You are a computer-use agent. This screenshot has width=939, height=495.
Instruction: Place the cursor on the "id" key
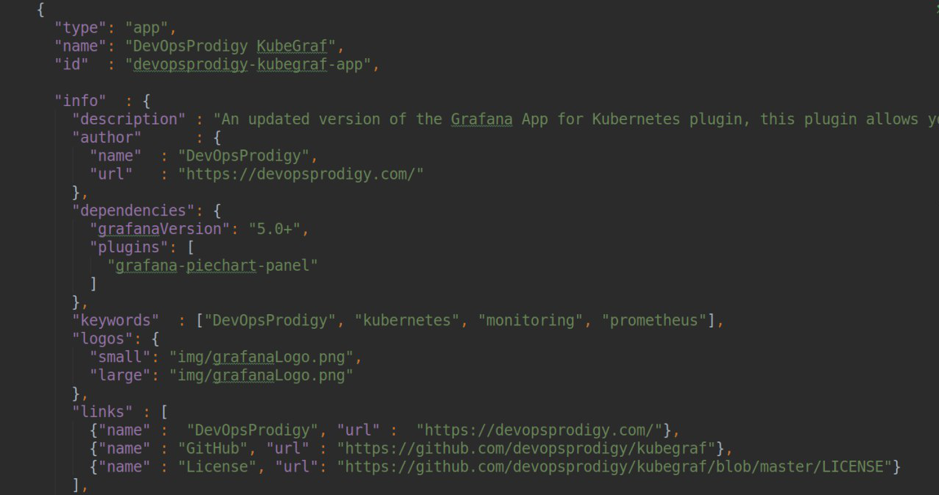[72, 64]
